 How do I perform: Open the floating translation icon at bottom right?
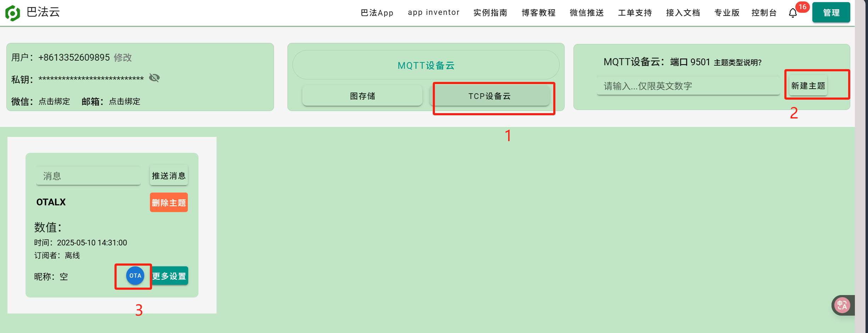[843, 305]
